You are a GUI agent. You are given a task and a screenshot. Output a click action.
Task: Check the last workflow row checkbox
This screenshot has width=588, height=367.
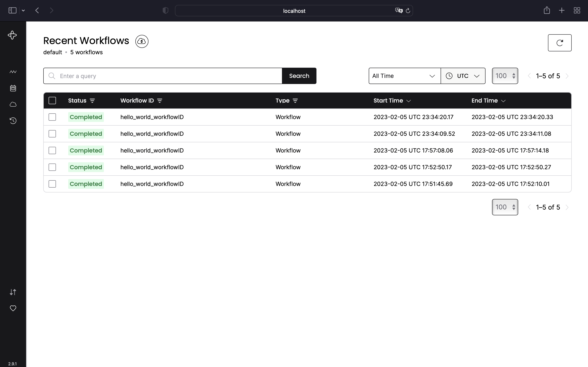coord(52,184)
